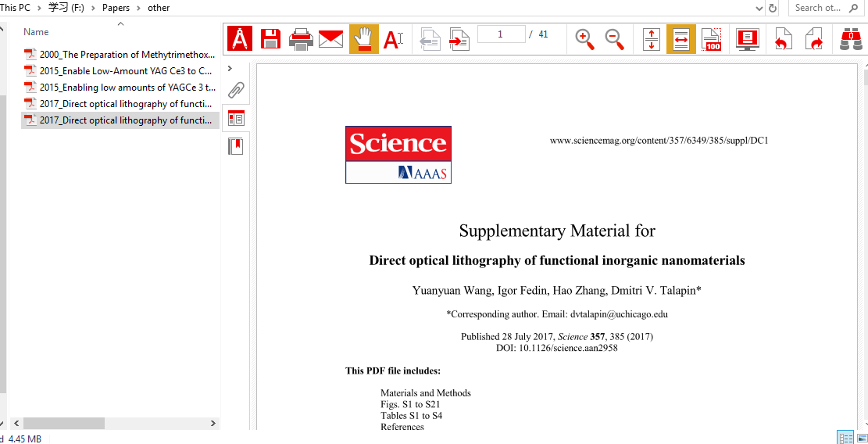Open address bar history dropdown
This screenshot has height=444, width=868.
tap(759, 8)
